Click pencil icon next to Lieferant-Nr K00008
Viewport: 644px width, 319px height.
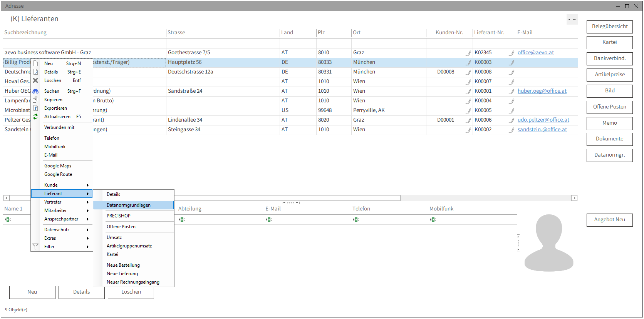[x=512, y=72]
